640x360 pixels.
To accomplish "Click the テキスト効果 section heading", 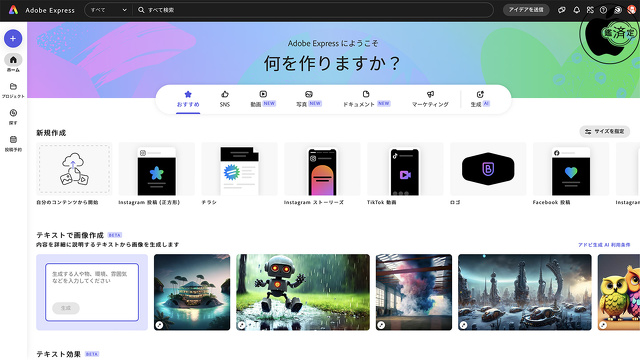I will click(x=58, y=354).
